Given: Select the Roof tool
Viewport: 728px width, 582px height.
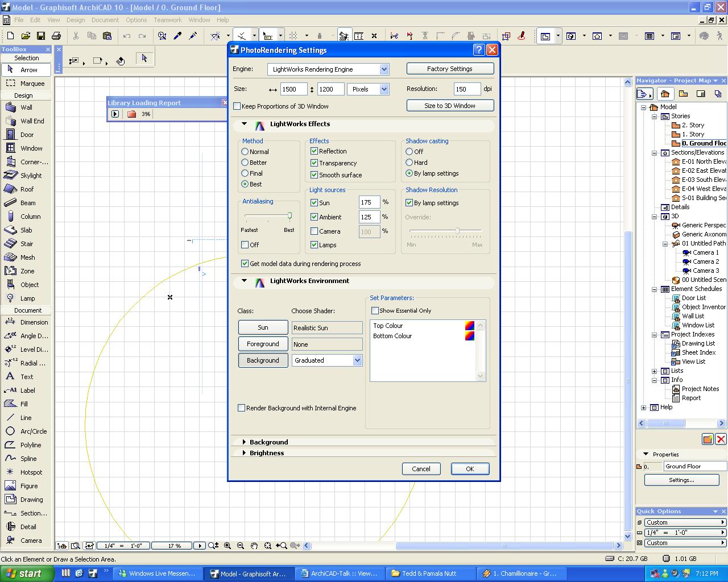Looking at the screenshot, I should (26, 189).
